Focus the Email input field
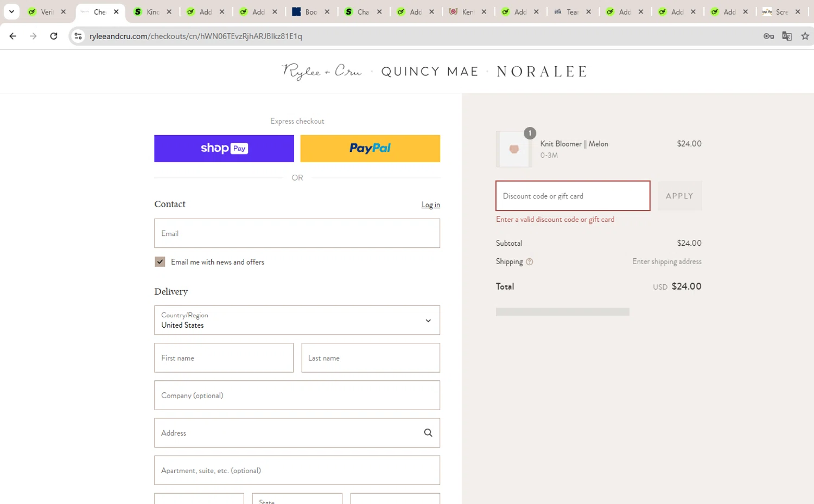814x504 pixels. (x=297, y=233)
